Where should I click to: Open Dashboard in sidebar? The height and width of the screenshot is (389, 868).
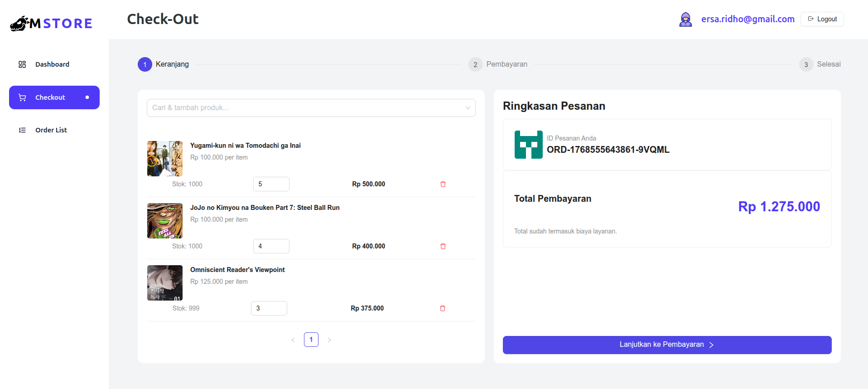(52, 64)
